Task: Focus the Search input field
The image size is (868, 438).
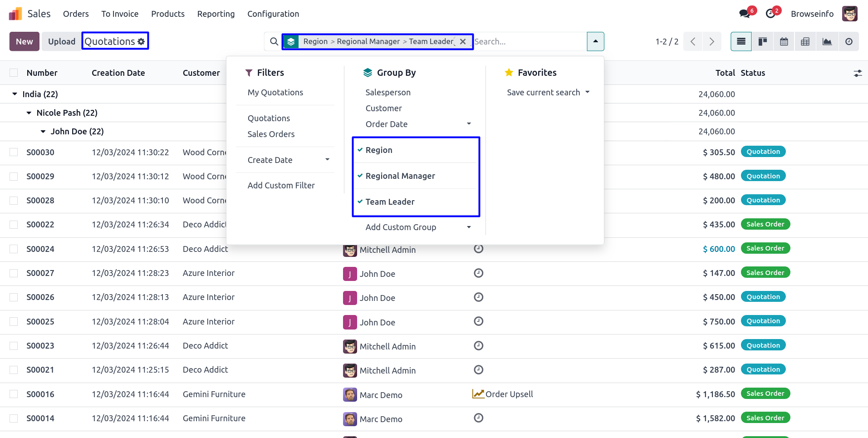Action: (x=529, y=41)
